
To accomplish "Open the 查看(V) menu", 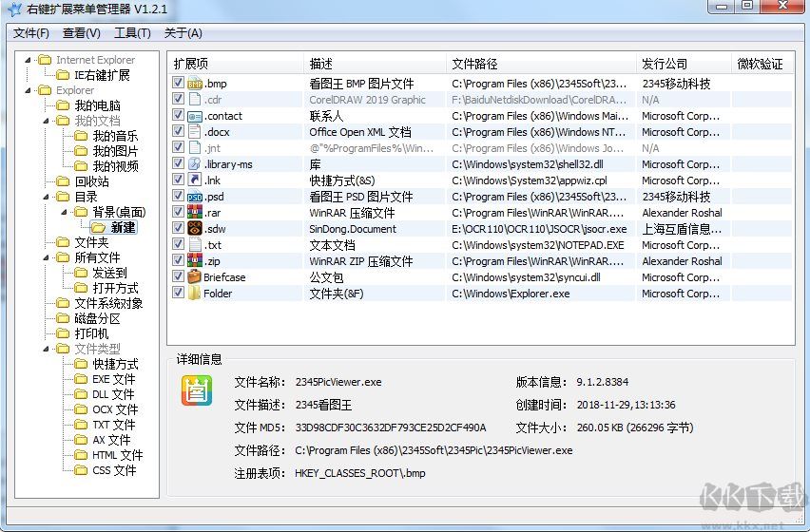I will click(x=82, y=33).
